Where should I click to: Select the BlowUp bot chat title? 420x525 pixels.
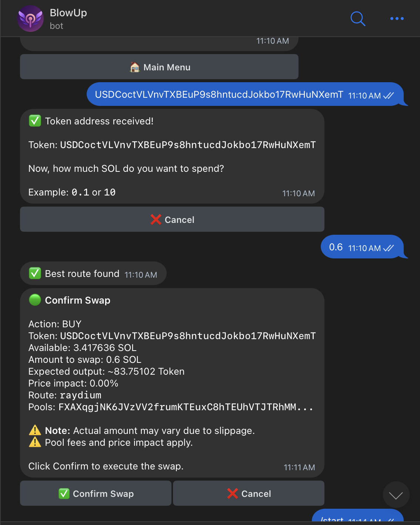coord(68,13)
